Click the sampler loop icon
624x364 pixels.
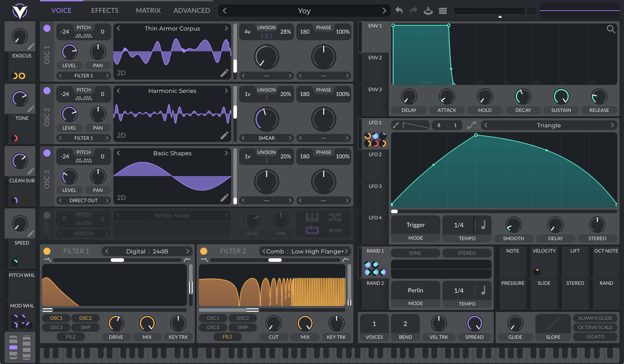[312, 230]
